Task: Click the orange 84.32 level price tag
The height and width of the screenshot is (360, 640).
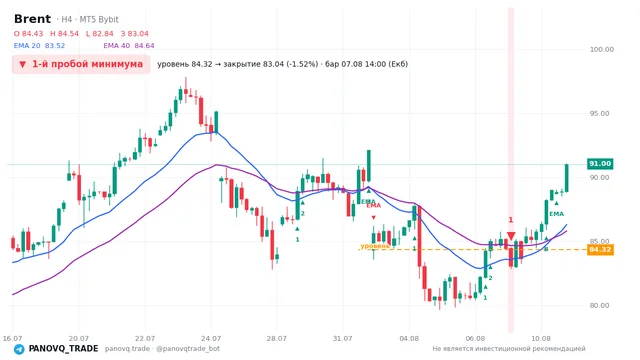Action: click(600, 249)
